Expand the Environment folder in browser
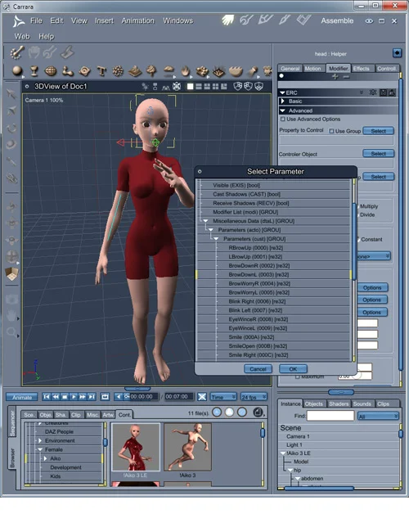 click(x=40, y=440)
